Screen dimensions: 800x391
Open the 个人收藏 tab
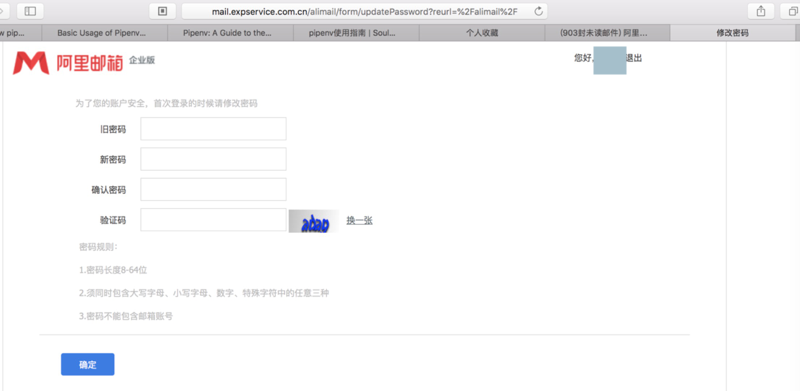(x=482, y=33)
